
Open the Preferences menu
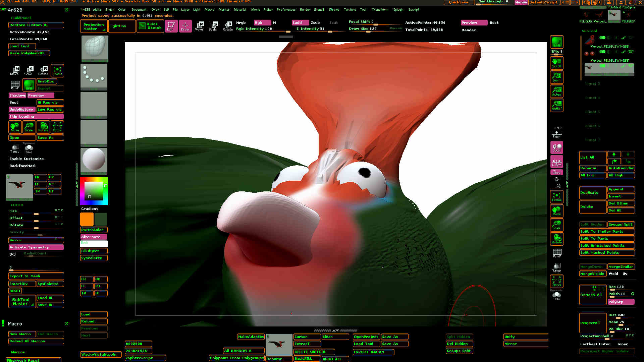(x=286, y=9)
